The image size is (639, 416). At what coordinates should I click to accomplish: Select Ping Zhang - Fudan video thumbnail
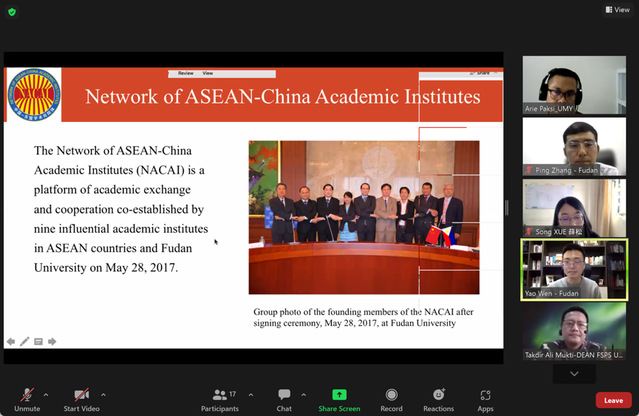pyautogui.click(x=574, y=147)
